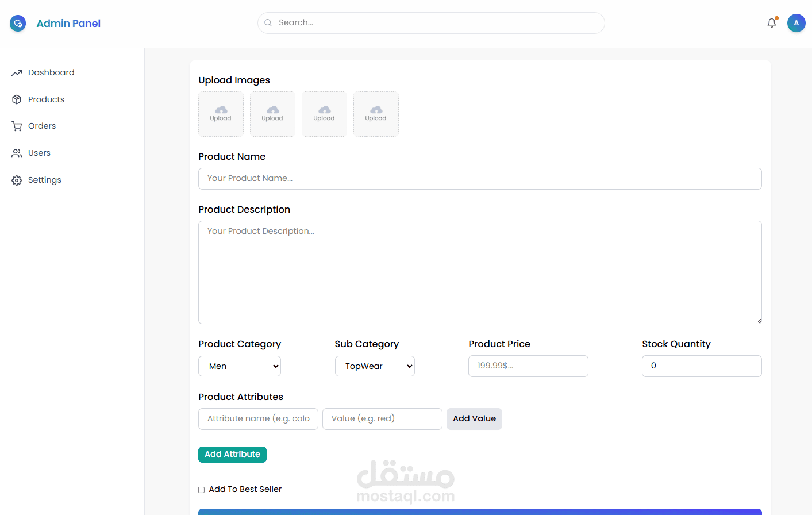Screen dimensions: 812x515
Task: Expand the Sub Category dropdown
Action: pyautogui.click(x=375, y=366)
